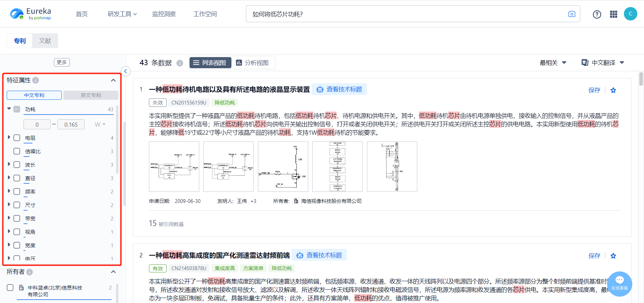Check the 信噪比 attribute checkbox
This screenshot has height=303, width=644.
17,151
